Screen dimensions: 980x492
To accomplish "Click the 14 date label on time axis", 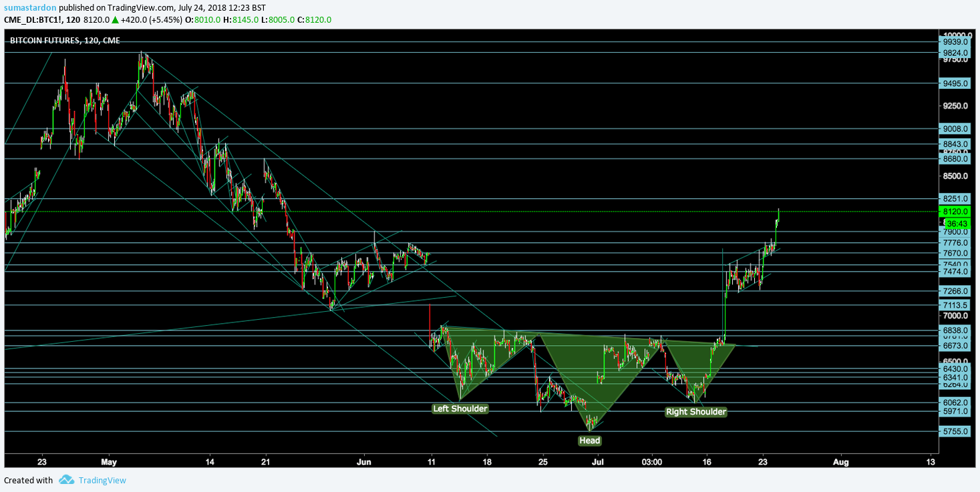I will [x=210, y=461].
